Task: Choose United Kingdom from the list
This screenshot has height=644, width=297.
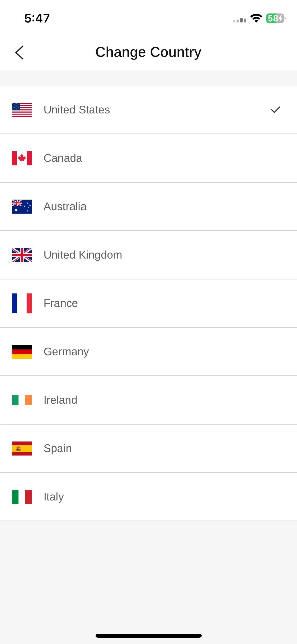Action: (x=148, y=255)
